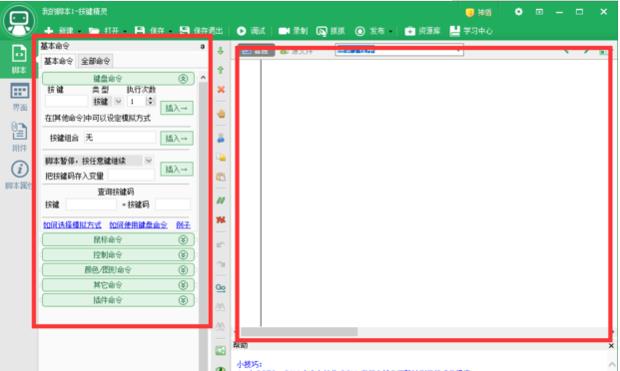Open the 发布 dropdown arrow

pos(390,31)
